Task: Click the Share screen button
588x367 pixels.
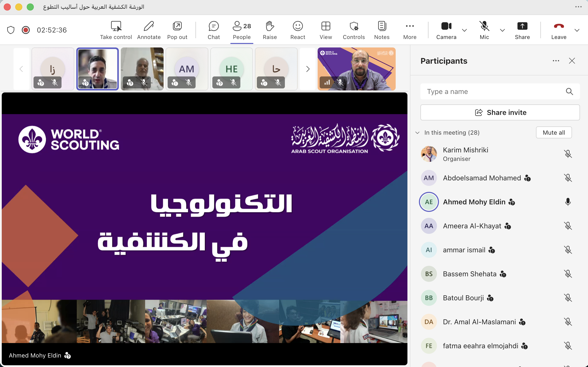Action: (522, 30)
